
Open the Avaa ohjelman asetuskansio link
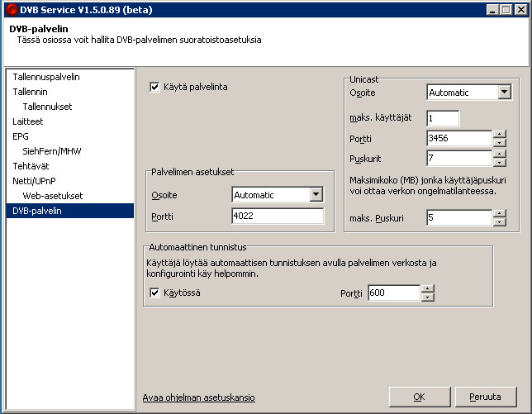coord(198,397)
